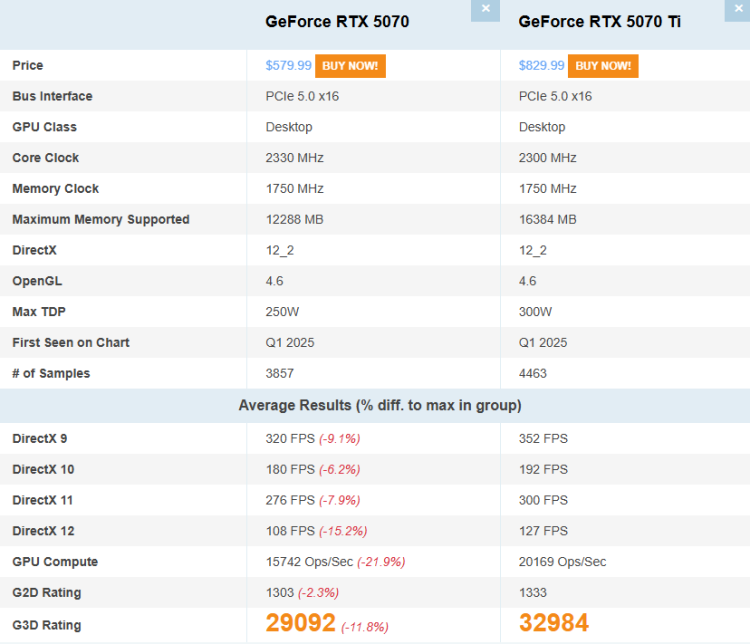Select the Bus Interface row label
750x644 pixels.
[x=52, y=96]
